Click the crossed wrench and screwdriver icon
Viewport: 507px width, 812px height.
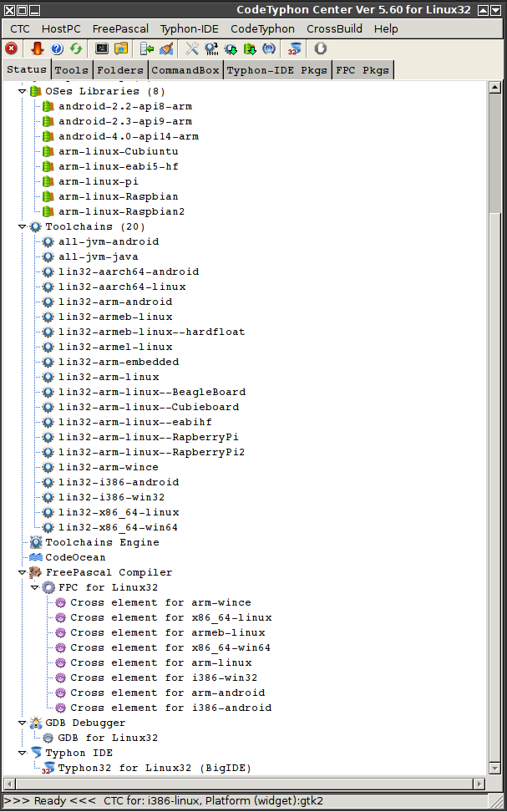coord(192,48)
